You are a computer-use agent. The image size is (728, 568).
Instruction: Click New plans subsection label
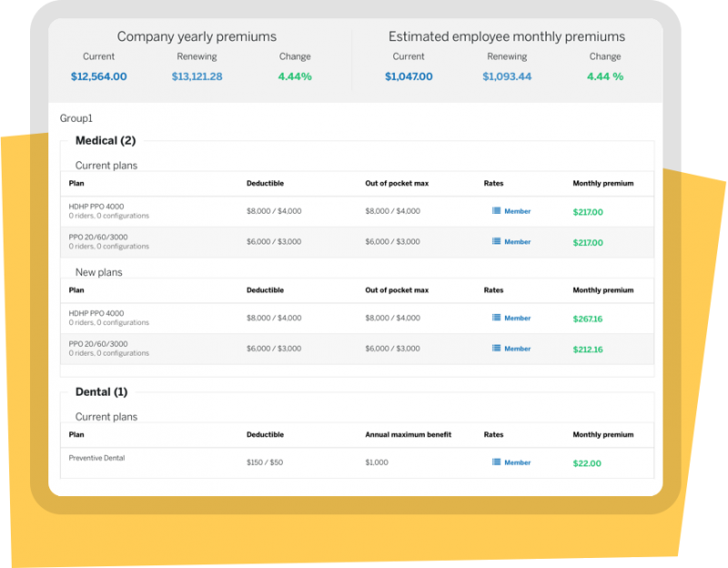pos(99,272)
